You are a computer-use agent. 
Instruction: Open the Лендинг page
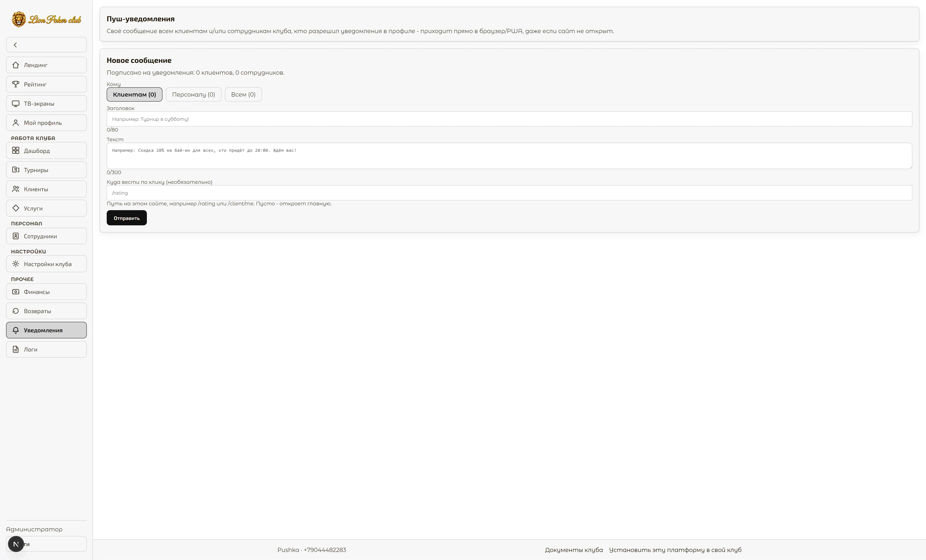(46, 65)
